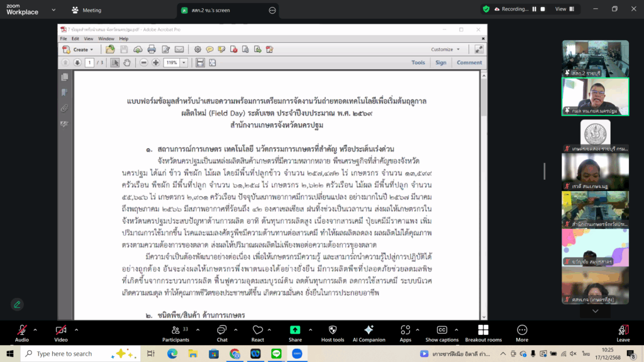Click the Zoom Out minus button
This screenshot has height=362, width=644.
tap(144, 62)
